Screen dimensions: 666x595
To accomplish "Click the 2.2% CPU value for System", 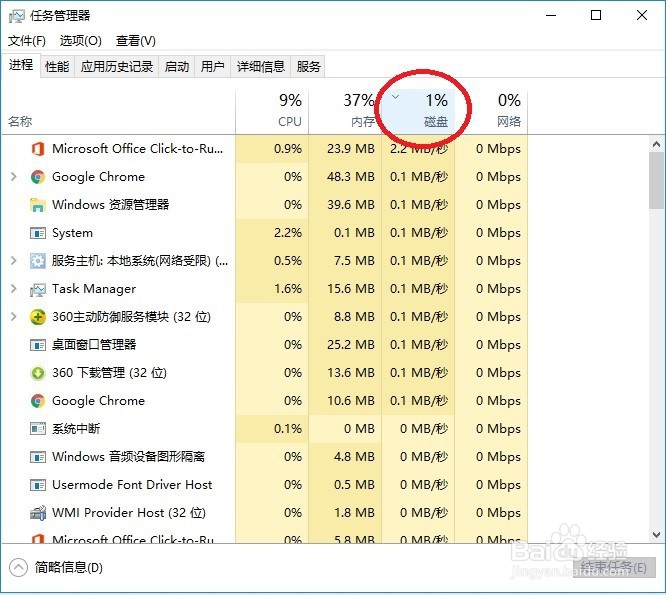I will pos(288,233).
